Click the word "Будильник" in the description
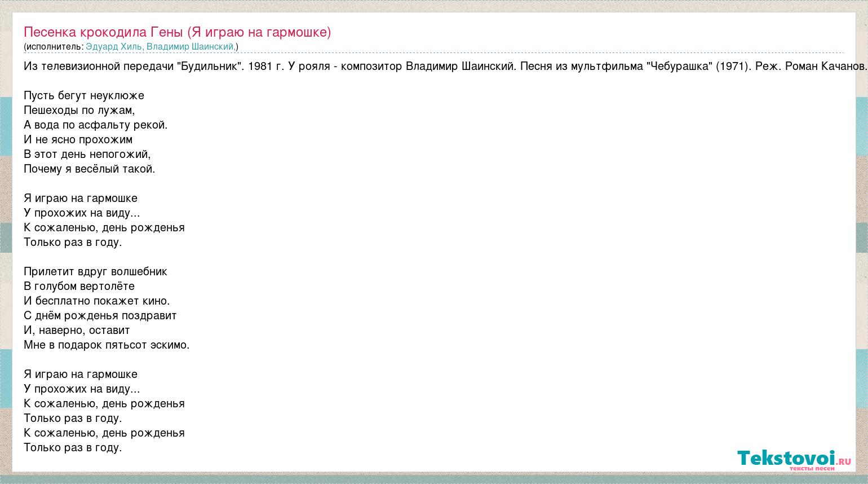868x484 pixels. tap(211, 67)
